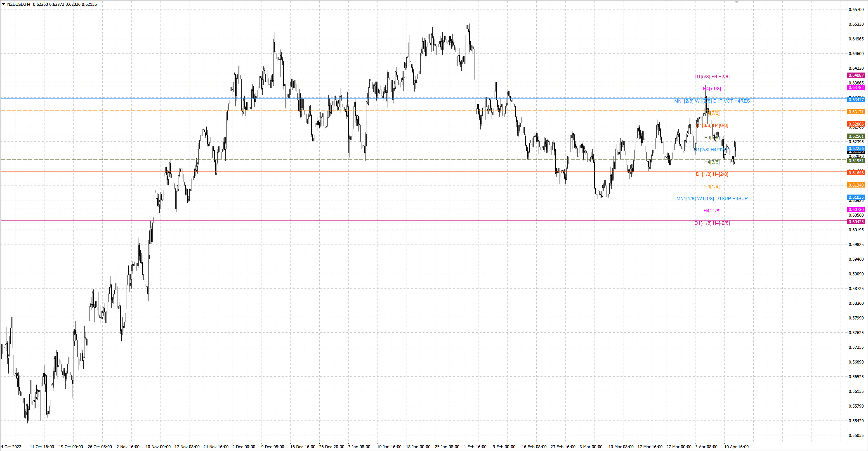Click the 0.62866 red price tag
Image resolution: width=868 pixels, height=451 pixels.
point(856,124)
